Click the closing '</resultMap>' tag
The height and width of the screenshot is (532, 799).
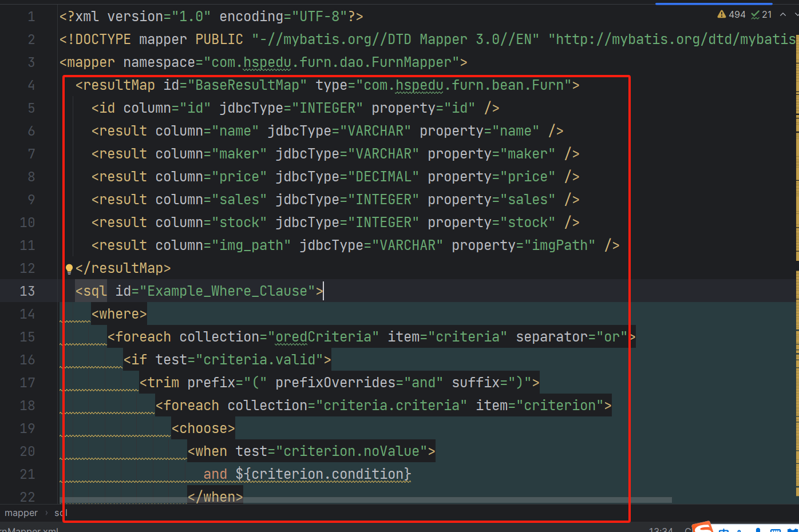pos(123,268)
